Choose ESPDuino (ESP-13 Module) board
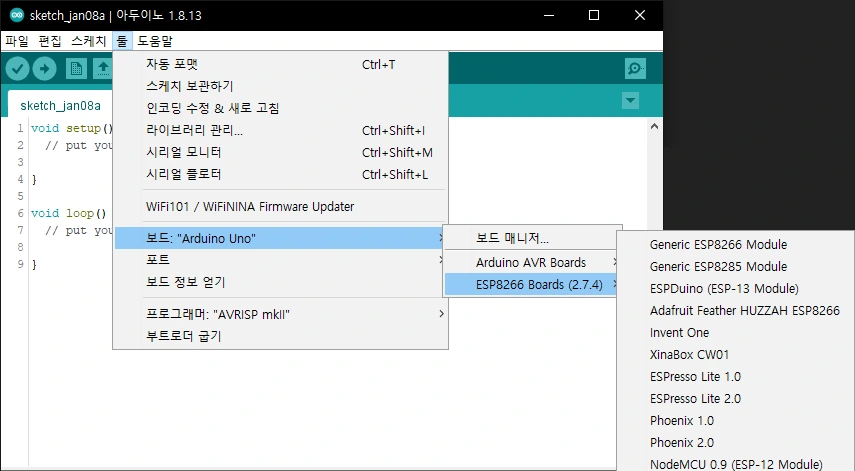Viewport: 855px width, 471px height. 736,288
